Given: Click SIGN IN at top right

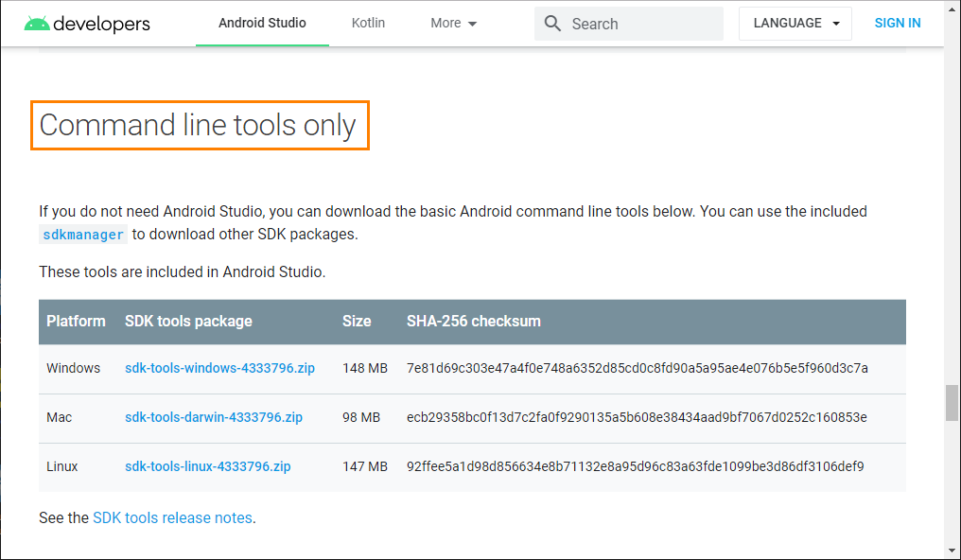Looking at the screenshot, I should [x=897, y=23].
